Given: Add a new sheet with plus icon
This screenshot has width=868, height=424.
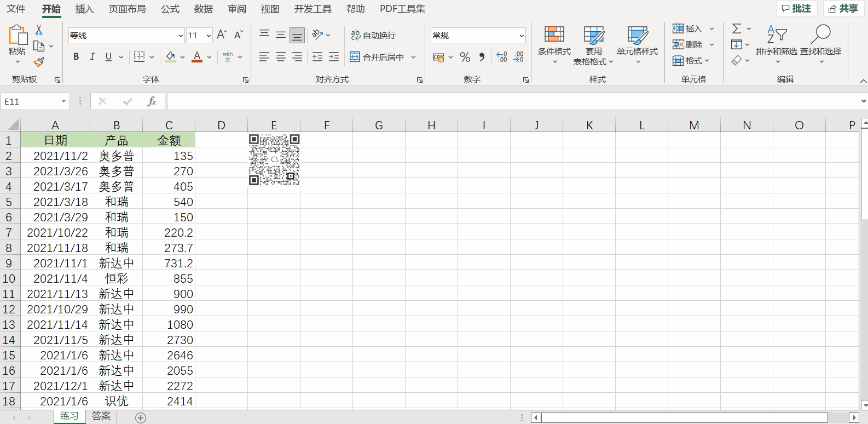Looking at the screenshot, I should pos(141,418).
